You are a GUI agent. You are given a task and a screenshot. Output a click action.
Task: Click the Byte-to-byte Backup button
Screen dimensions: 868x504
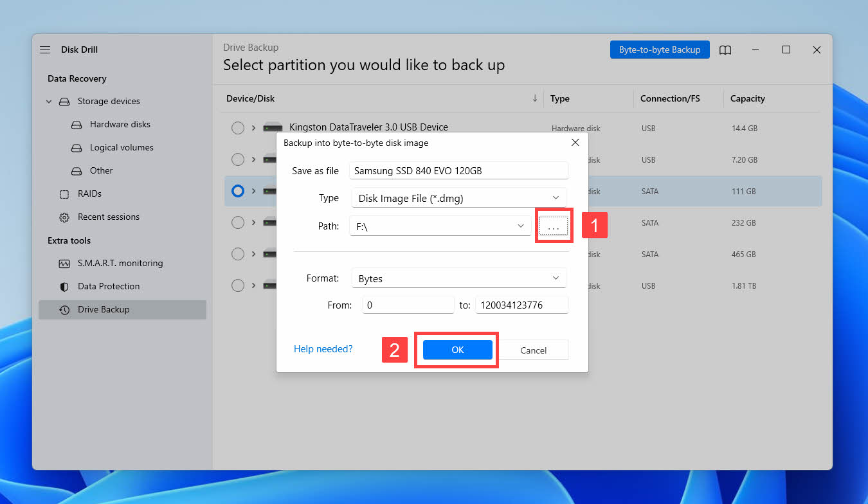(x=660, y=50)
